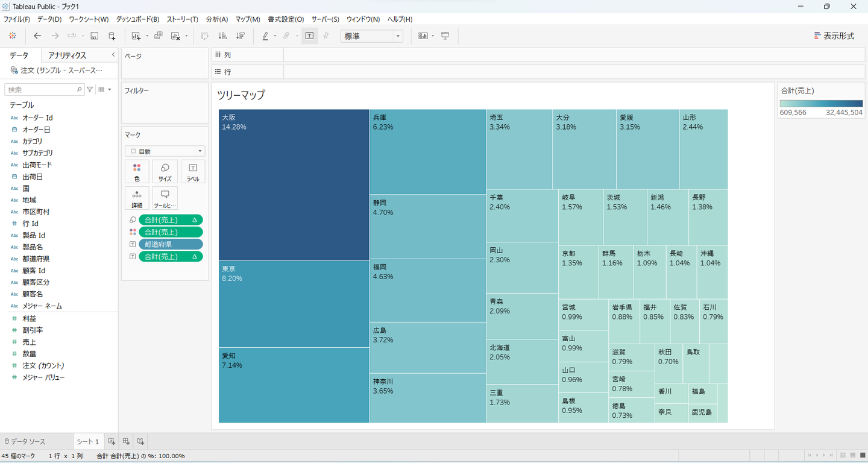Viewport: 868px width, 463px height.
Task: Collapse the data pane with the arrow
Action: (x=113, y=55)
